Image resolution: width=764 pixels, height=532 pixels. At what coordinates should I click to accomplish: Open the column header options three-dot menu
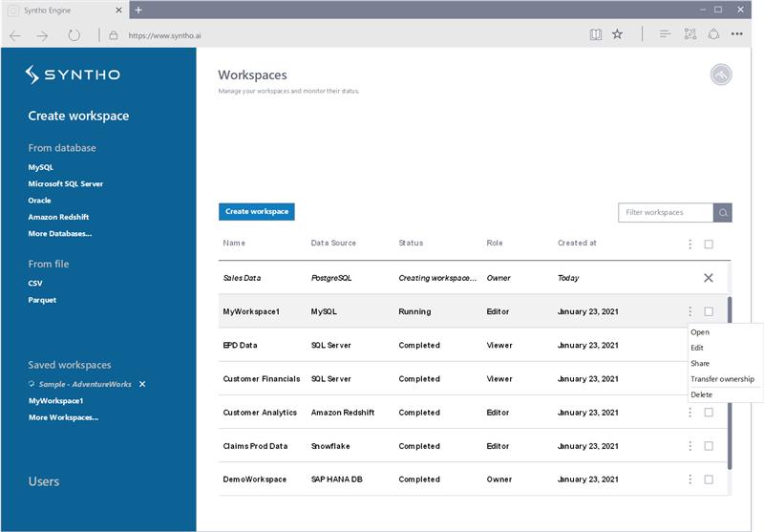pos(690,245)
